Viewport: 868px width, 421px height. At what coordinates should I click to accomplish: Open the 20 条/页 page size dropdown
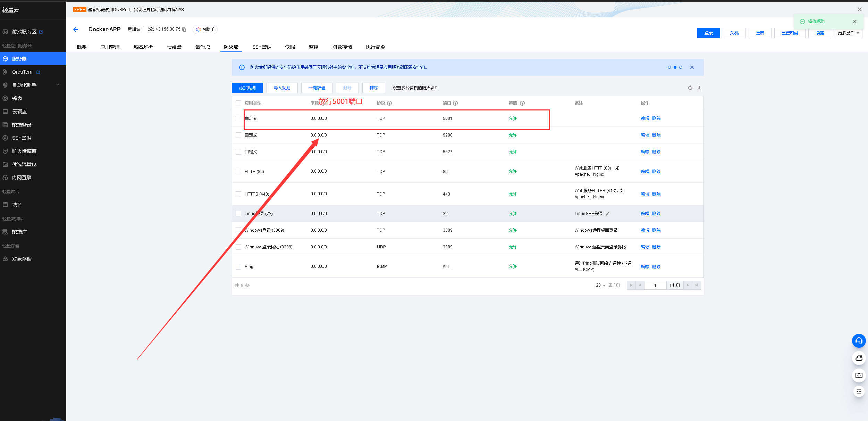601,285
